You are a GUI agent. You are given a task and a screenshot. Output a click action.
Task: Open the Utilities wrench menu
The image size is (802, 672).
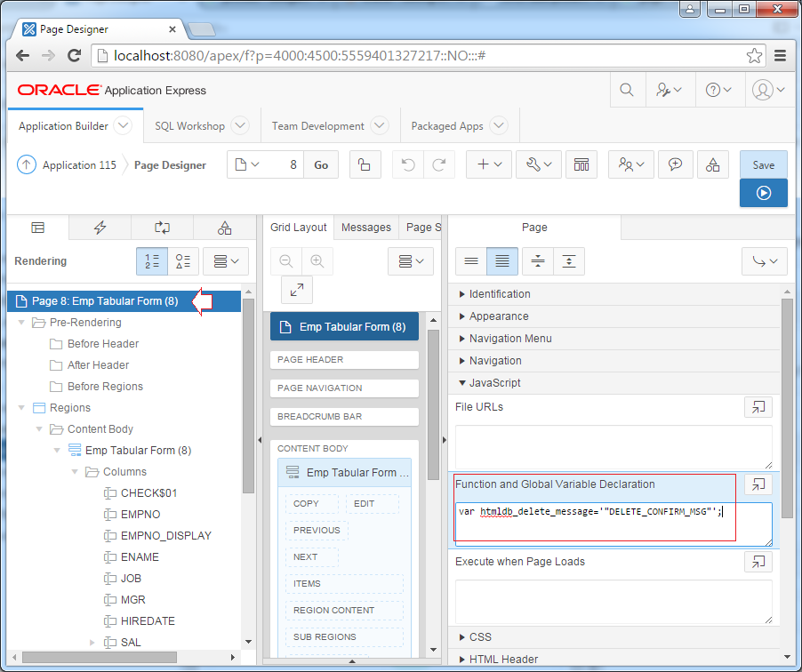(539, 164)
